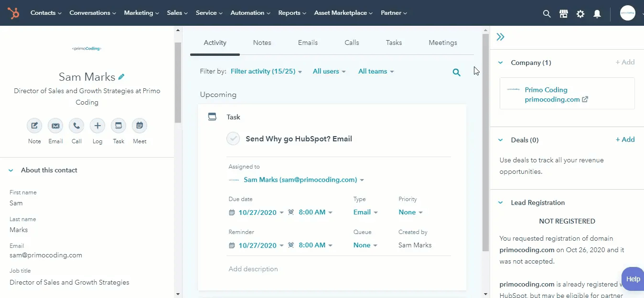Collapse About this contact section
The image size is (644, 298).
point(11,170)
